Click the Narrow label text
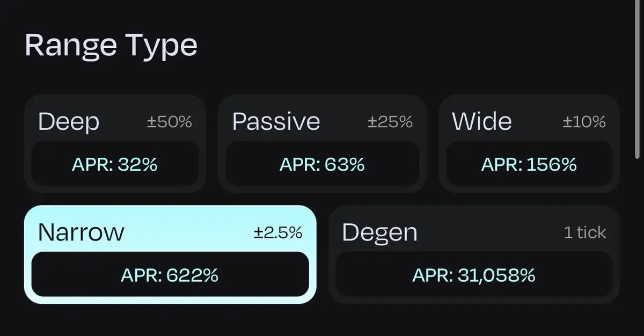Viewport: 644px width, 336px height. [81, 232]
